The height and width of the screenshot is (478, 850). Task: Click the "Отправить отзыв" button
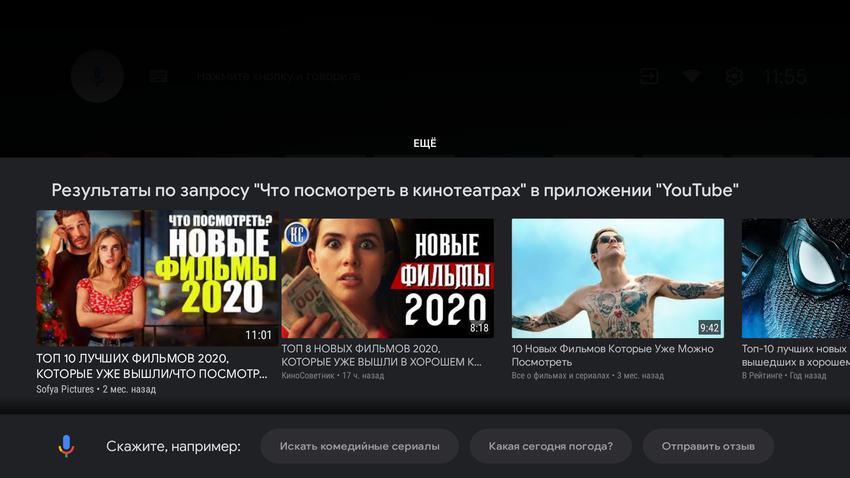click(x=708, y=446)
